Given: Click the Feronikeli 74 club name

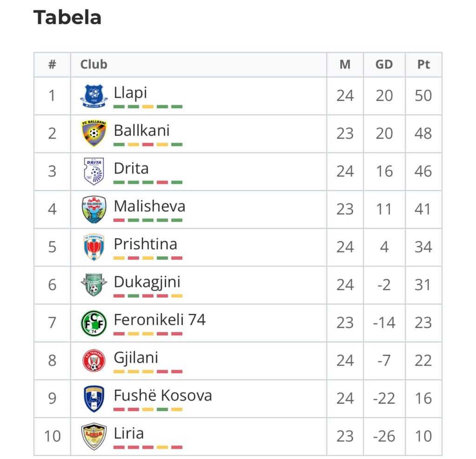Looking at the screenshot, I should pos(160,319).
